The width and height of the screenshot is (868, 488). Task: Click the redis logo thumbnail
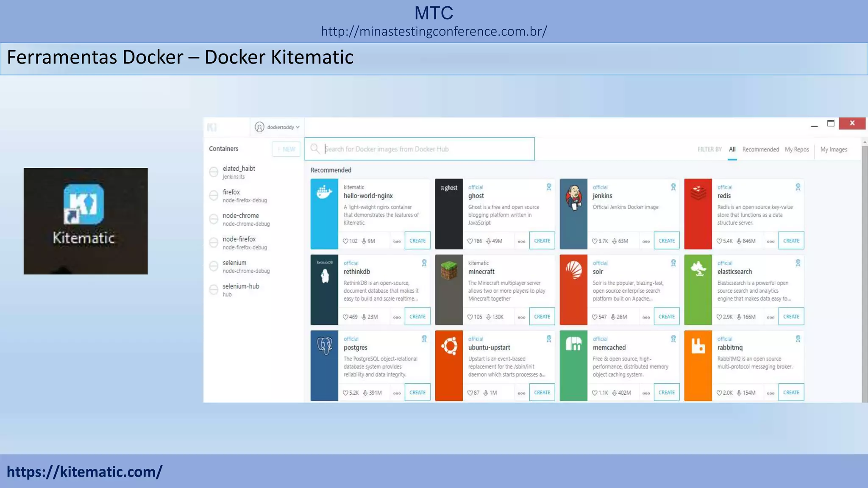(698, 214)
